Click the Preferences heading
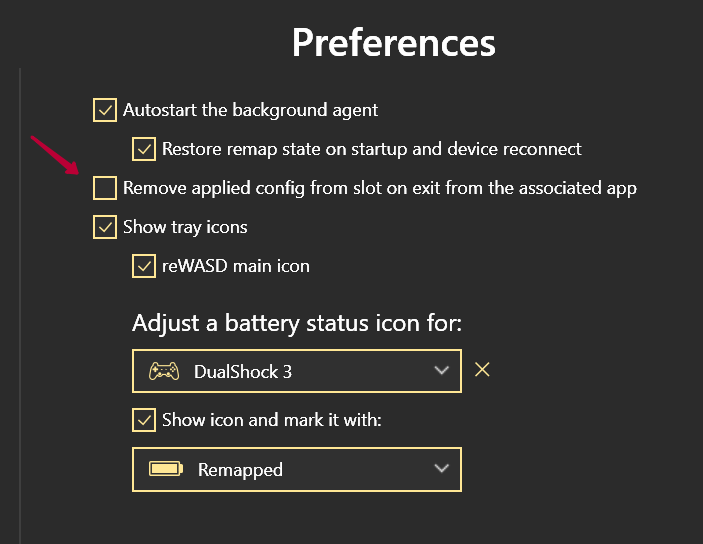The height and width of the screenshot is (544, 703). pos(394,43)
